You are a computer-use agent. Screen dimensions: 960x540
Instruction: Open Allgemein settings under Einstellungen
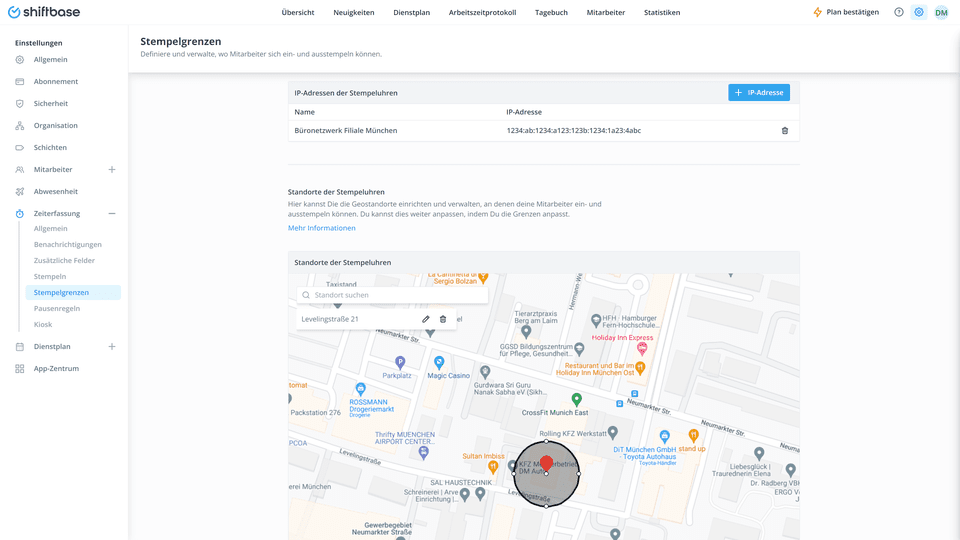[50, 59]
